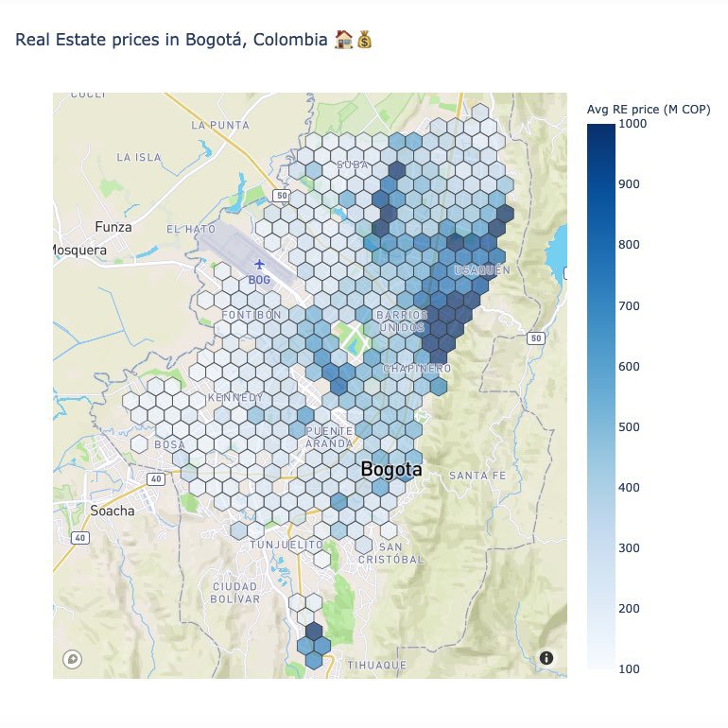Viewport: 728px width, 728px height.
Task: Click the BOG airport plane icon
Action: [x=259, y=265]
